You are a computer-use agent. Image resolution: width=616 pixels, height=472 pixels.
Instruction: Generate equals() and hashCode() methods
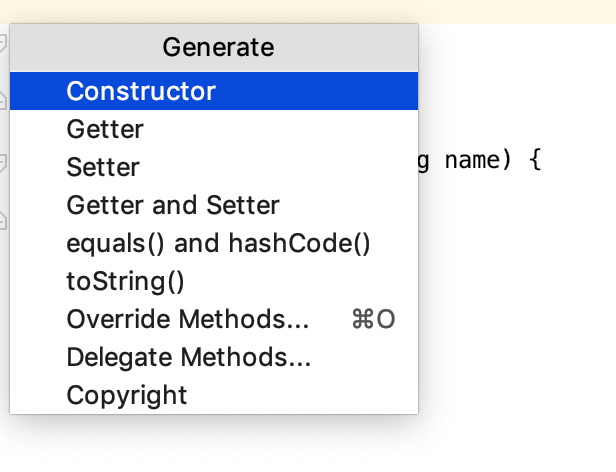(x=218, y=243)
